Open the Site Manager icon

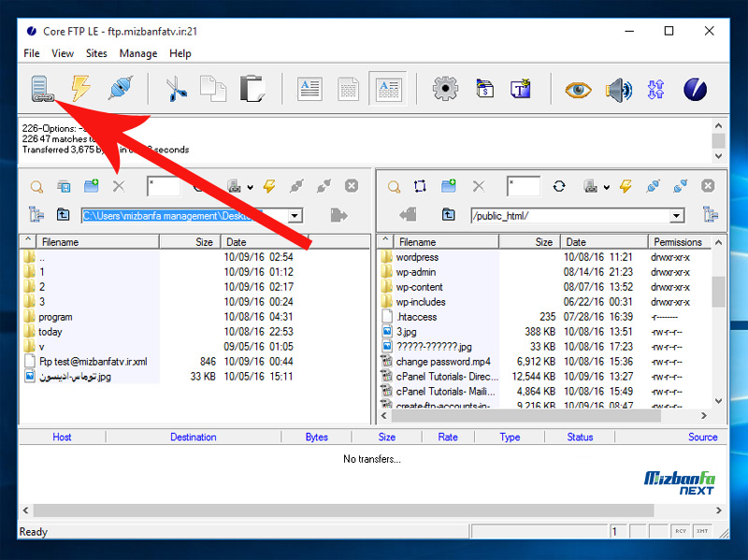click(41, 89)
